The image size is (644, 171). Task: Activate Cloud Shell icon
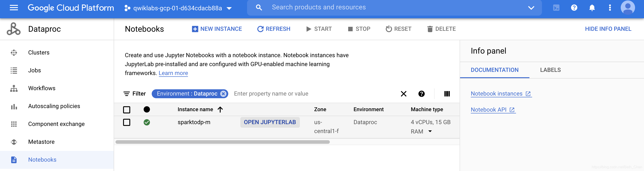coord(556,8)
